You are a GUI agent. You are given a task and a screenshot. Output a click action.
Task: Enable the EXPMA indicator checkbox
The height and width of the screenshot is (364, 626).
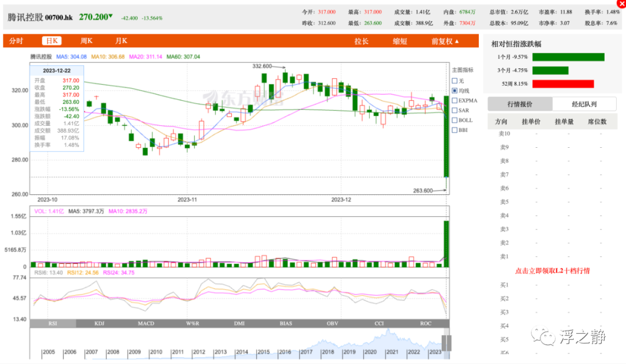pyautogui.click(x=454, y=101)
